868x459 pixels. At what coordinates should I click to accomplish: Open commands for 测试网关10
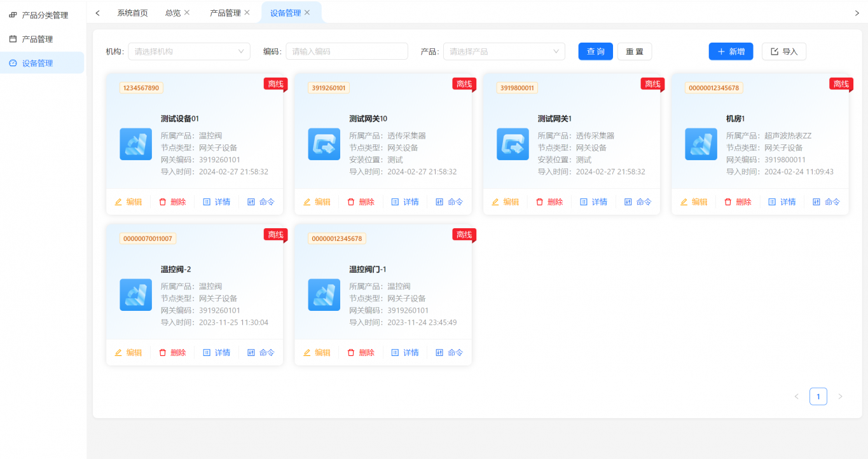450,202
